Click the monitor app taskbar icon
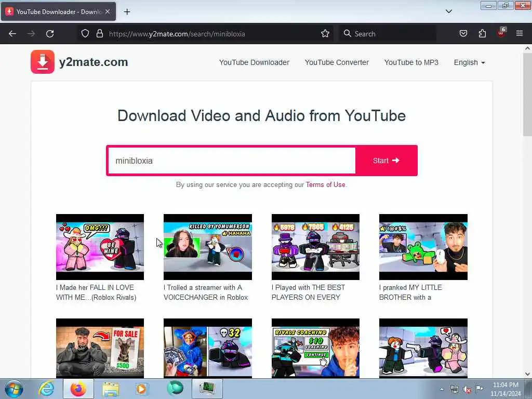 coord(207,389)
